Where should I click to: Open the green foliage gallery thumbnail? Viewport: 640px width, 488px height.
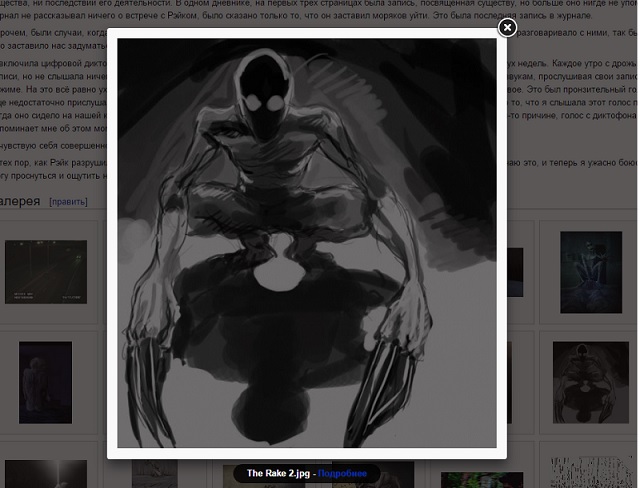pos(482,480)
